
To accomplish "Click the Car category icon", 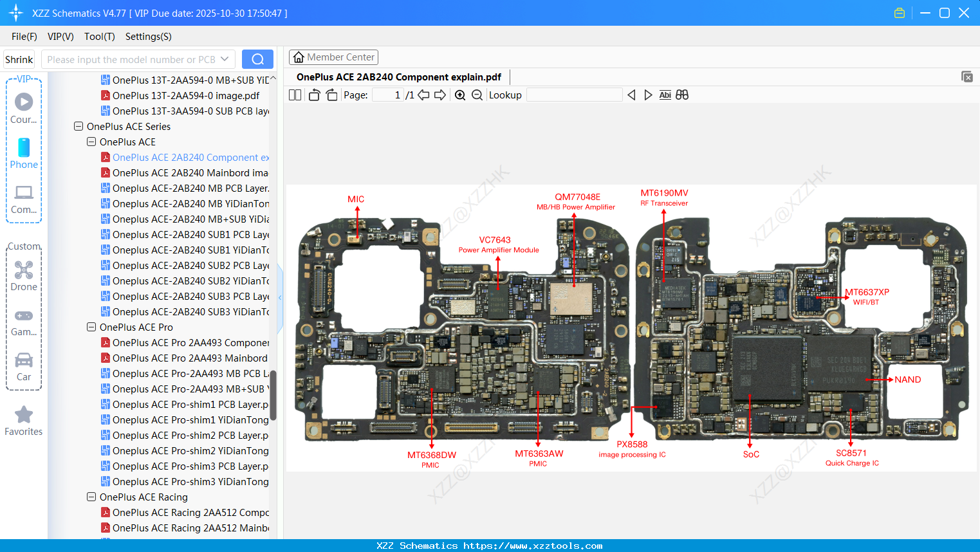I will (24, 360).
